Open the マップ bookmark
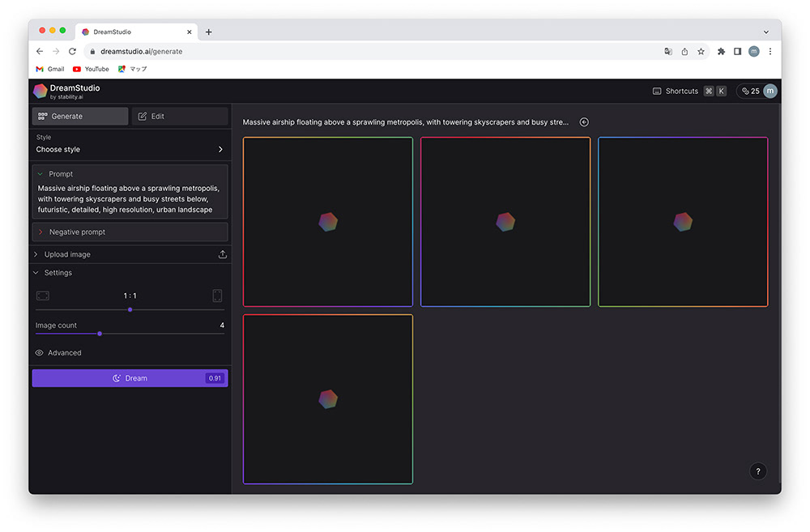Screen dimensions: 810x532 click(x=132, y=69)
